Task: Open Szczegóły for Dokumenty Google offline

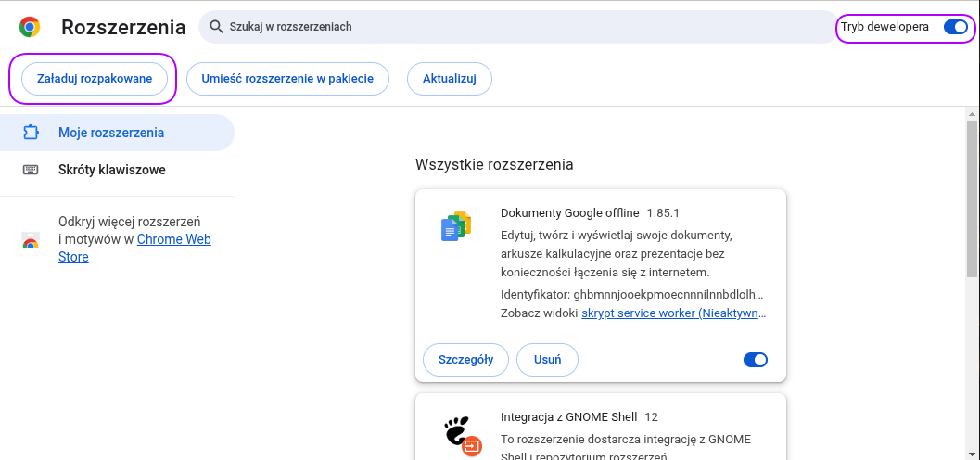Action: point(465,360)
